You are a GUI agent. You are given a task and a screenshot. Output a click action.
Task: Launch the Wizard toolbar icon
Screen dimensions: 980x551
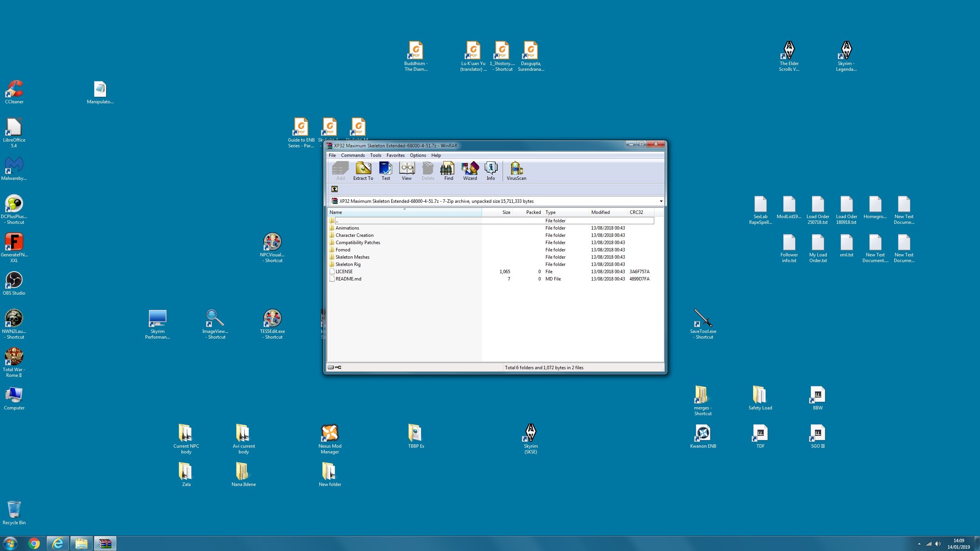coord(470,171)
